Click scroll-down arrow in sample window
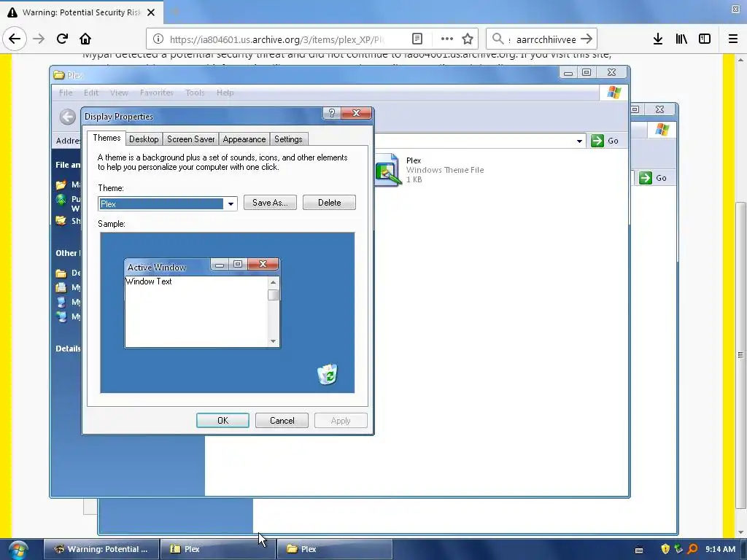Screen dimensions: 747x560 click(273, 341)
